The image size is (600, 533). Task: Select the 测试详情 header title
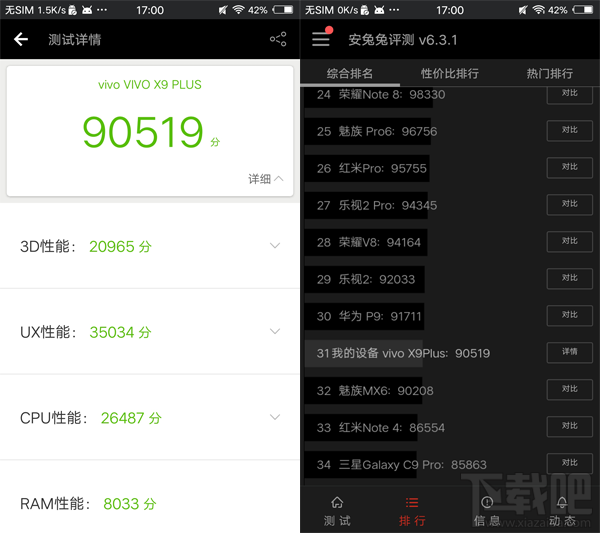(x=75, y=39)
